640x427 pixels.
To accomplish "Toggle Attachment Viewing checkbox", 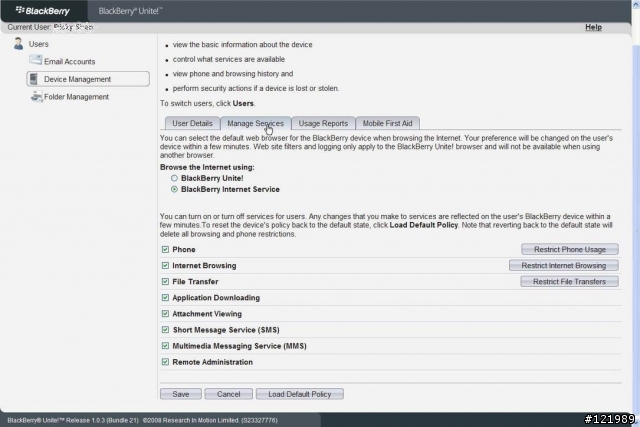I will point(165,314).
